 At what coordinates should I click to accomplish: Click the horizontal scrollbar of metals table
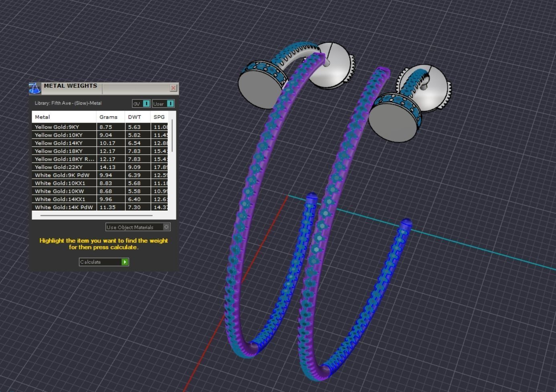click(96, 216)
